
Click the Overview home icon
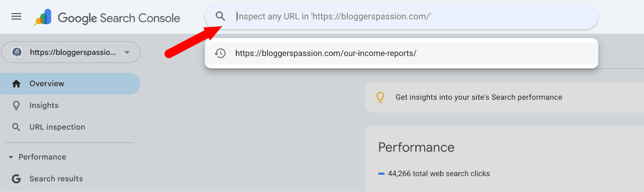(16, 84)
